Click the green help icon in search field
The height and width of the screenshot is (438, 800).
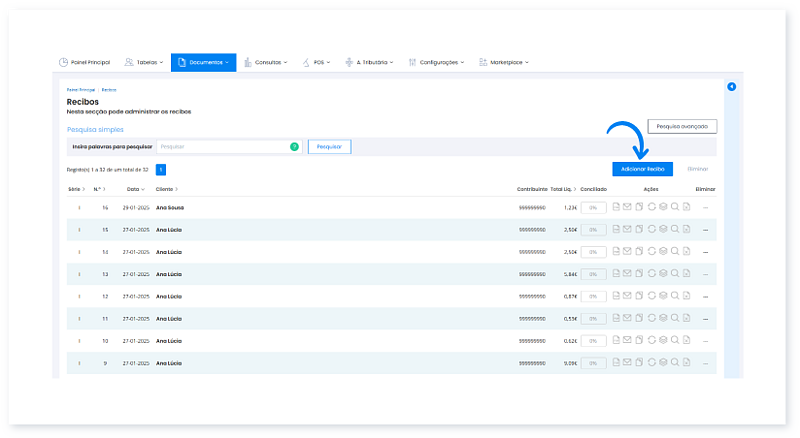tap(294, 147)
